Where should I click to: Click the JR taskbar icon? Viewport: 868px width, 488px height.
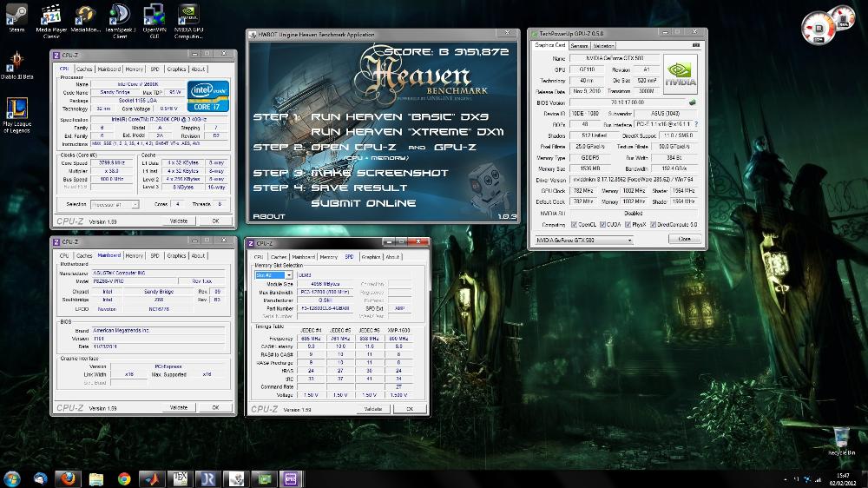207,478
